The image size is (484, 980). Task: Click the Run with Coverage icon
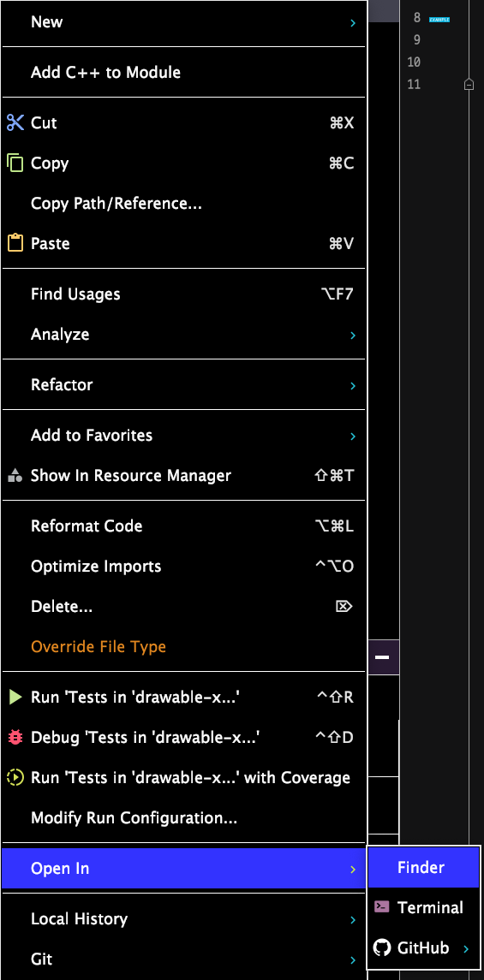point(15,777)
